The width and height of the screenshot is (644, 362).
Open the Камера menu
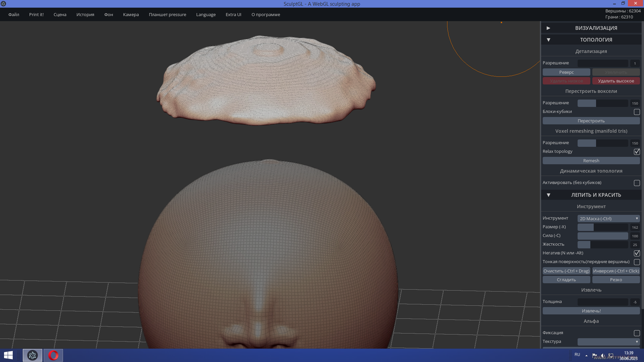[131, 15]
